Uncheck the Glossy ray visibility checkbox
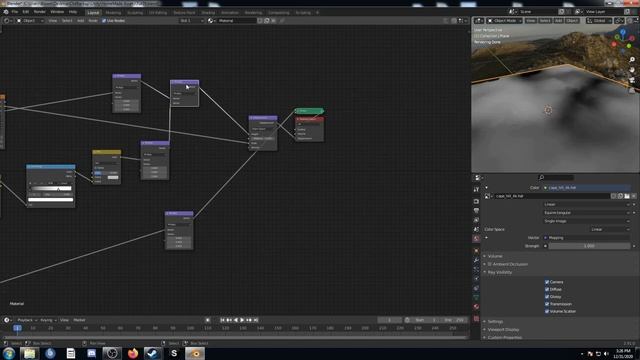Image resolution: width=640 pixels, height=360 pixels. point(547,297)
